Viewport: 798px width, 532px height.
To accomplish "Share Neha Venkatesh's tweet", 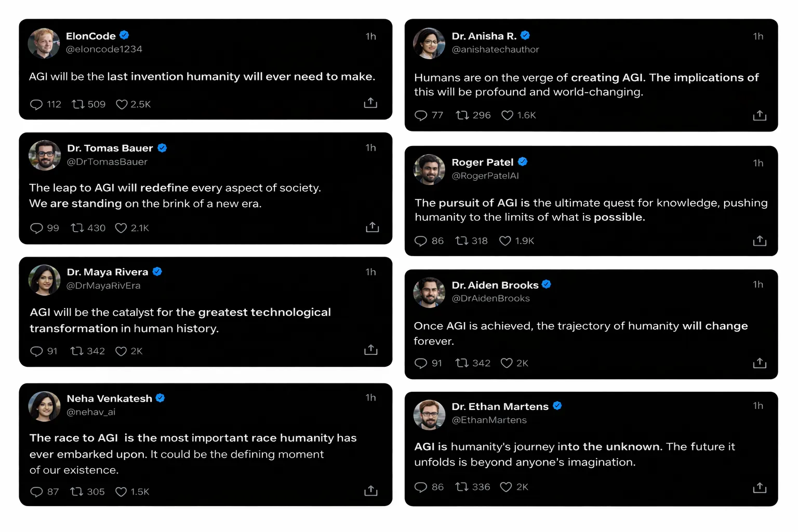I will (371, 491).
